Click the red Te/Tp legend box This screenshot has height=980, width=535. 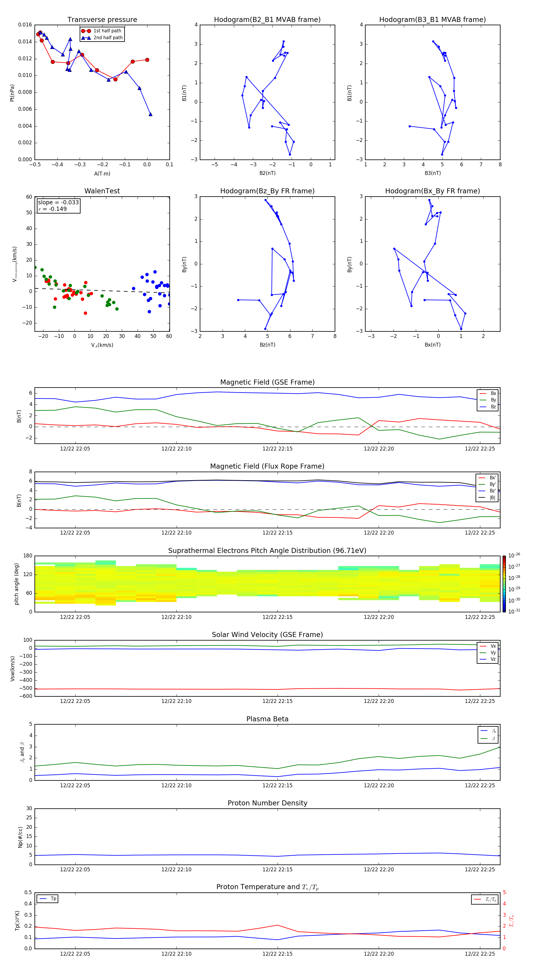pyautogui.click(x=485, y=899)
